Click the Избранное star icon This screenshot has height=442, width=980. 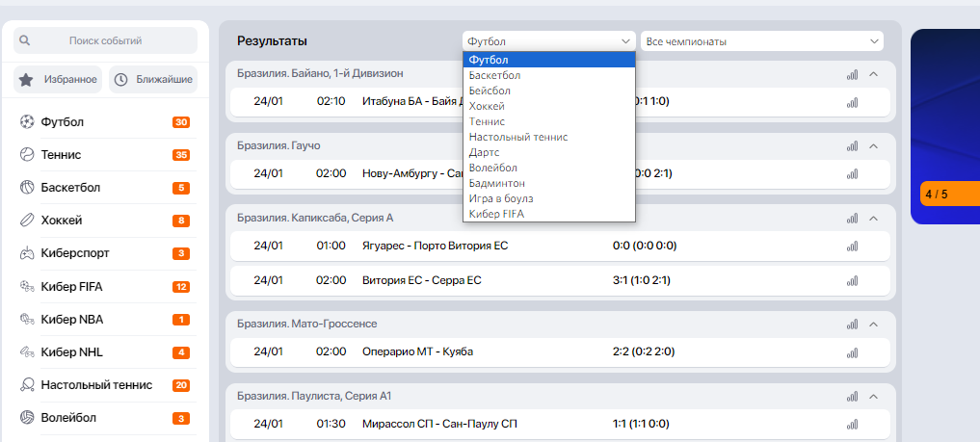pyautogui.click(x=26, y=80)
